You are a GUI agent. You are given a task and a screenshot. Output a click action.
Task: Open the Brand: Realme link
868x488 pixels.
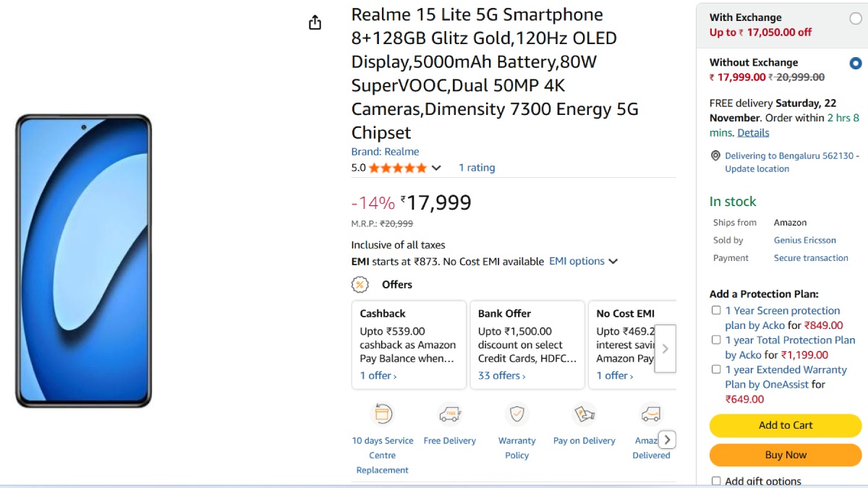[385, 152]
